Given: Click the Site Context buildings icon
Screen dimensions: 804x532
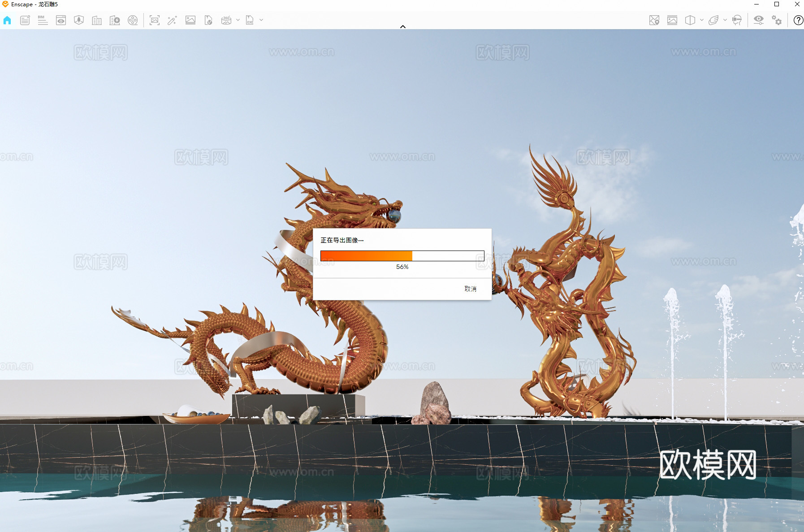Looking at the screenshot, I should (97, 20).
